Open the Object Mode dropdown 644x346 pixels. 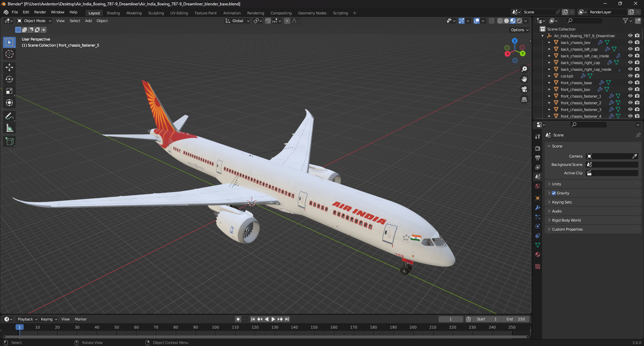[x=34, y=21]
